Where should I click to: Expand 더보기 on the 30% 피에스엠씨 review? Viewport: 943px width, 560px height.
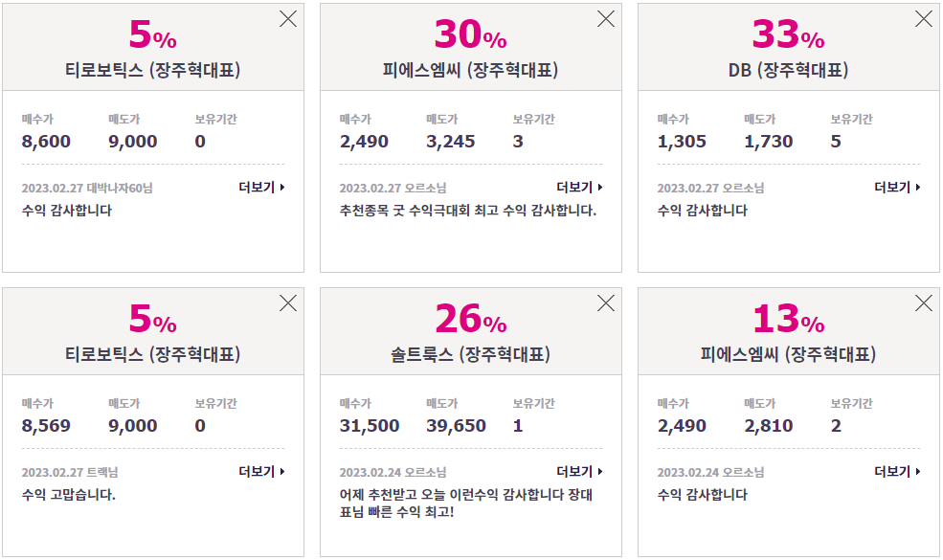tap(579, 187)
